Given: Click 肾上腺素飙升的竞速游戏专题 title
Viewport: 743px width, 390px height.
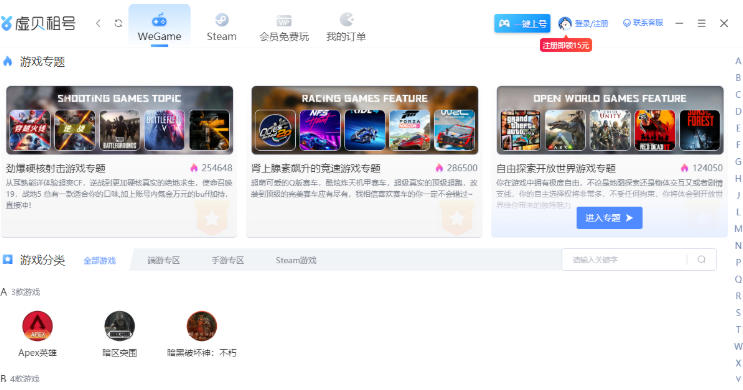Looking at the screenshot, I should tap(316, 168).
